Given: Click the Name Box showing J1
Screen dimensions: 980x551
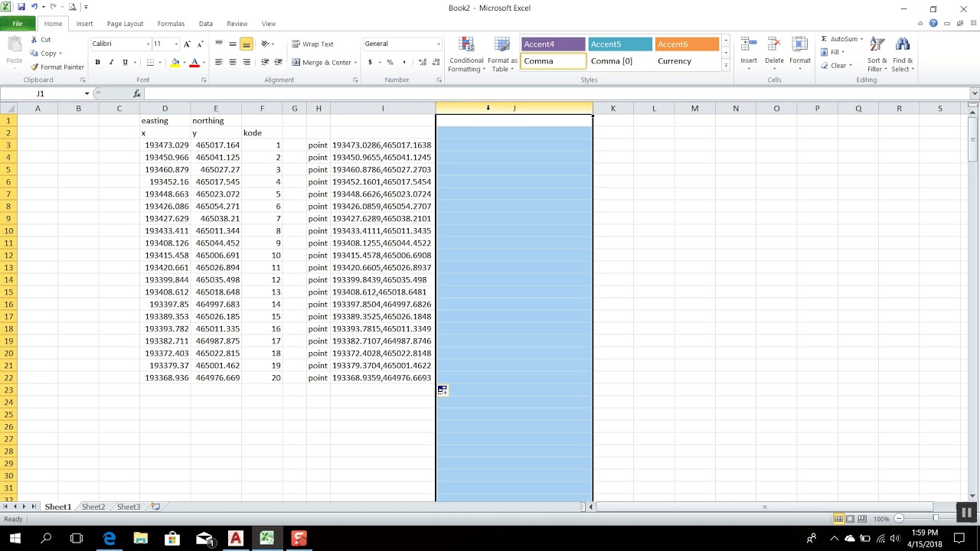Looking at the screenshot, I should coord(45,93).
